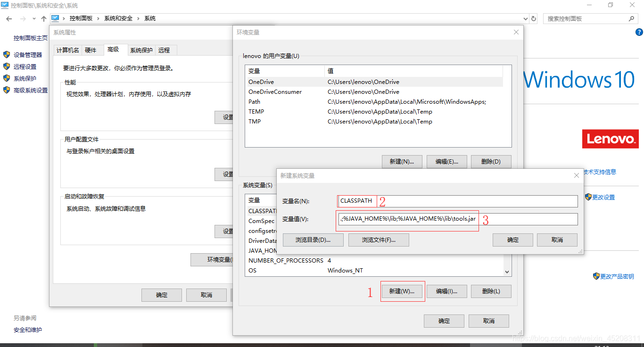Select TMP row in user variables
The image size is (644, 347).
(x=374, y=121)
